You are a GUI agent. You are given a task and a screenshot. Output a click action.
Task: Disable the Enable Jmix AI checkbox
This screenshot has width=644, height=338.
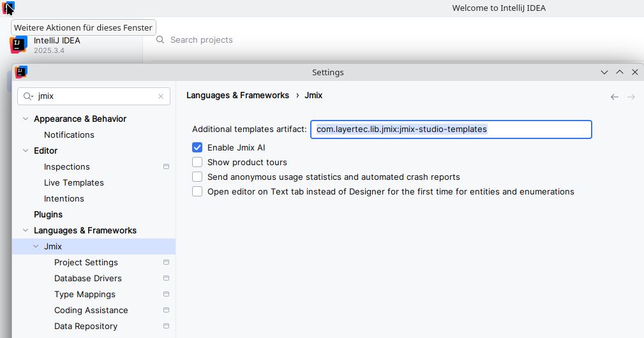[x=197, y=147]
